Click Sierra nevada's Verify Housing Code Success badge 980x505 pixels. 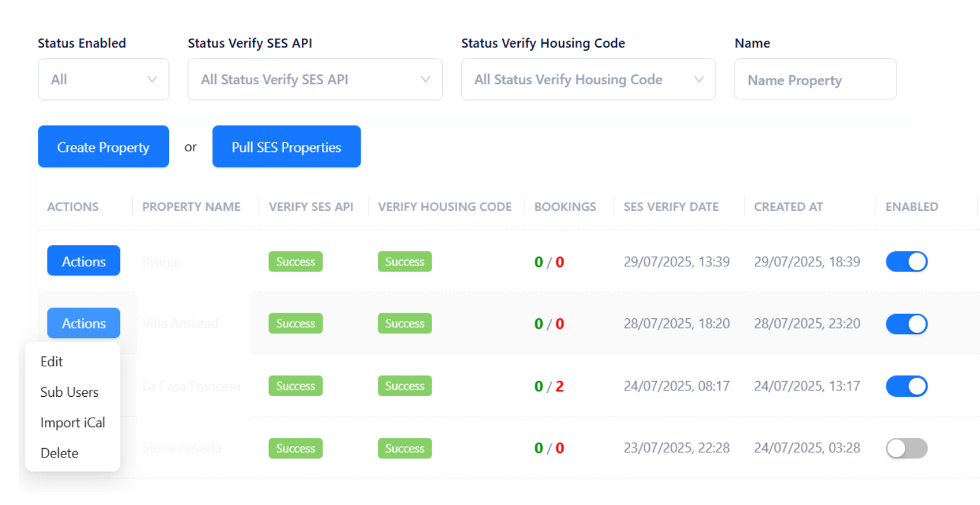coord(404,448)
